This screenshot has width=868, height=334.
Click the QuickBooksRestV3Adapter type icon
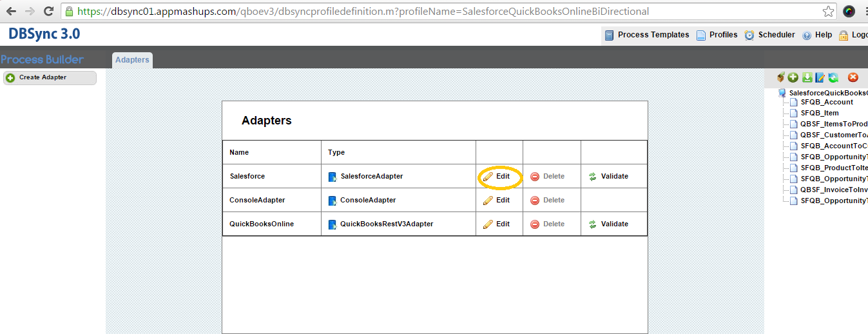[x=333, y=224]
